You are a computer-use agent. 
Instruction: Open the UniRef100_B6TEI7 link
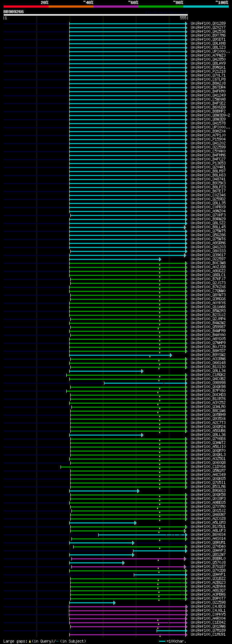208,191
